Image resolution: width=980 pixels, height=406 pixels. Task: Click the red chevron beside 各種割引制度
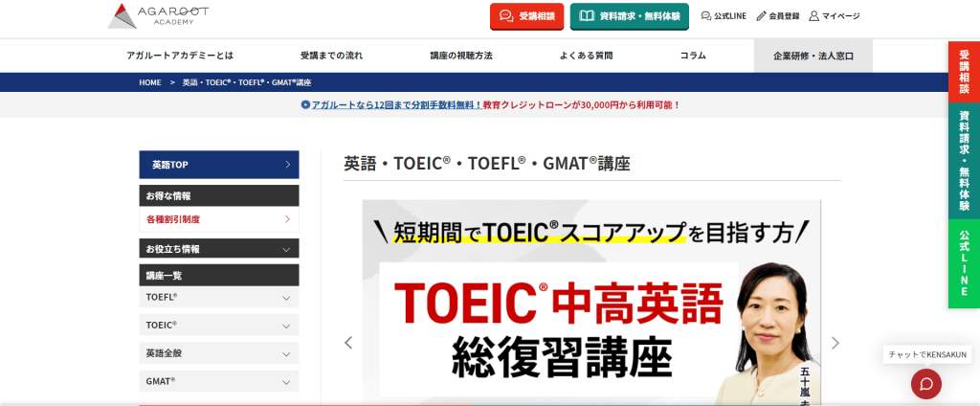(x=287, y=219)
